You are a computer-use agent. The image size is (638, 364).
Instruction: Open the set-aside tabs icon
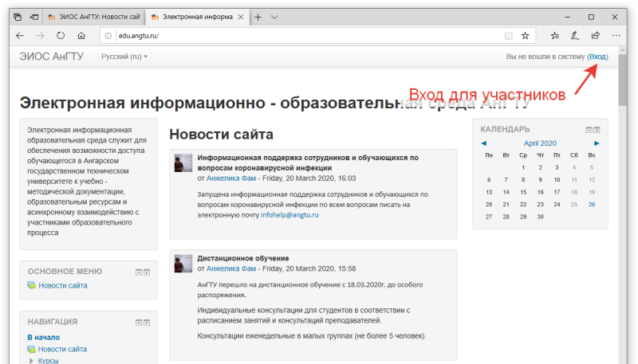click(18, 17)
